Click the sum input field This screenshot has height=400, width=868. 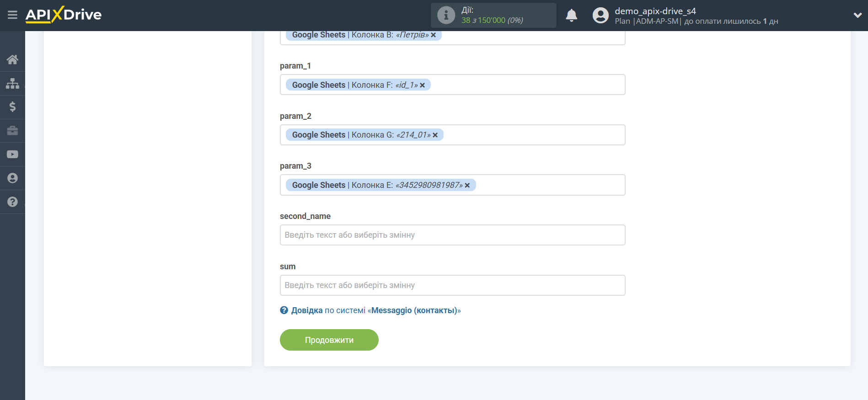pos(452,285)
